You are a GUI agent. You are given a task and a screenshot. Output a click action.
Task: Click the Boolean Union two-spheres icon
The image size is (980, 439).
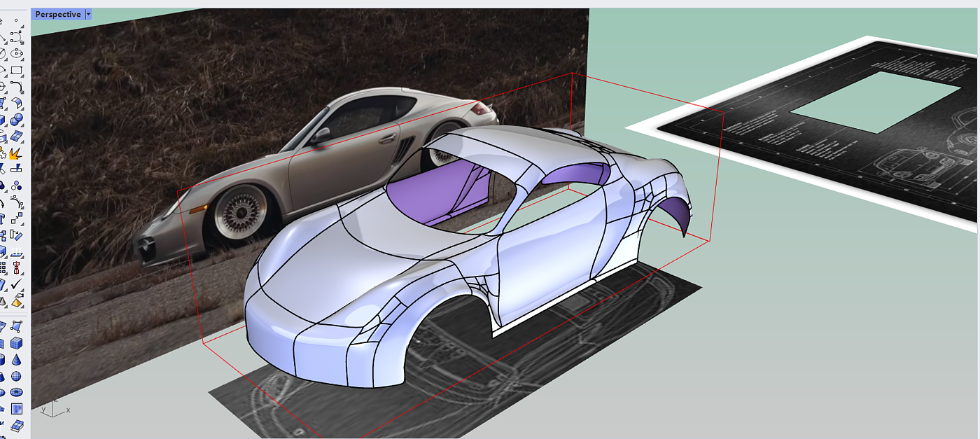click(16, 120)
